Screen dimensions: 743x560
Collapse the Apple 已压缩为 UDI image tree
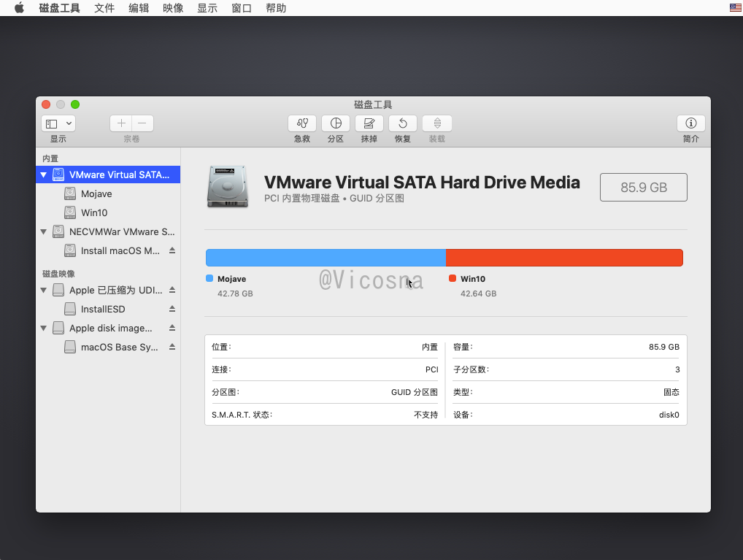tap(44, 290)
